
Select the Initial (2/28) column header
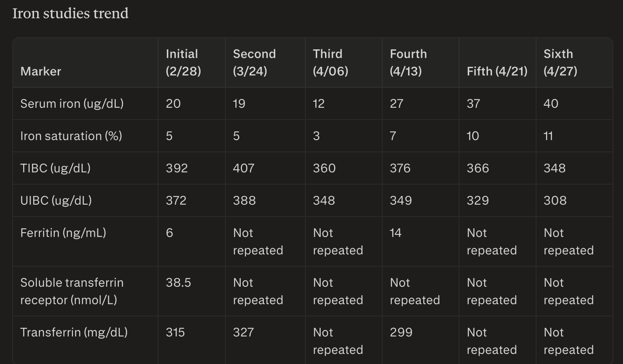(x=183, y=62)
